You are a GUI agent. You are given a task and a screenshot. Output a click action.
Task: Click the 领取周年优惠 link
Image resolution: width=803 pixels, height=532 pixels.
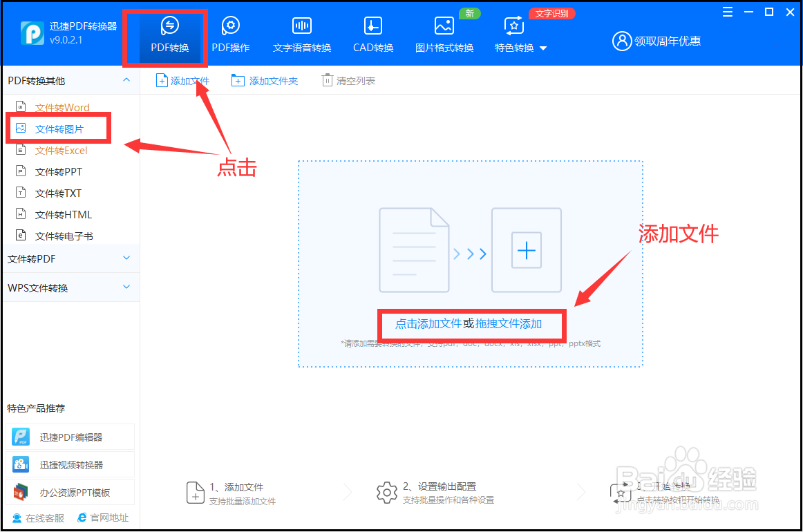(x=668, y=41)
